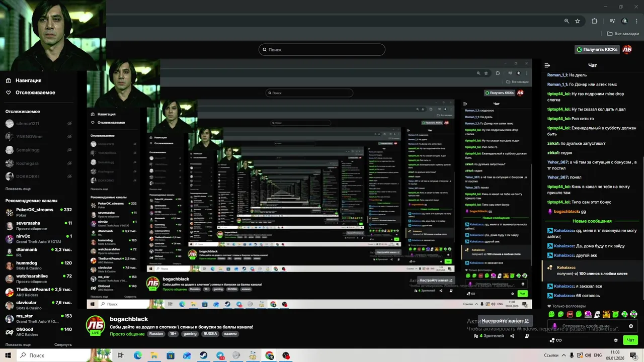Open Telegram from the taskbar
The image size is (644, 362).
220,355
